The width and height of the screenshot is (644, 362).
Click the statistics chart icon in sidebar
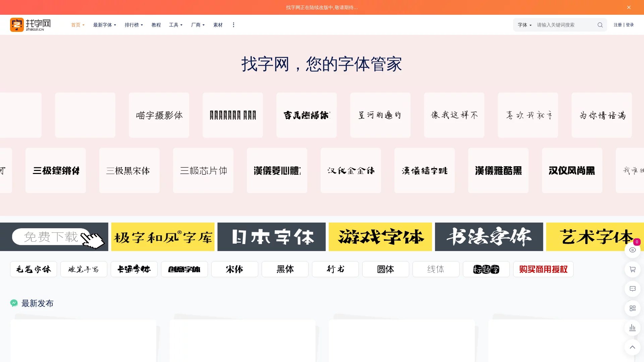633,327
